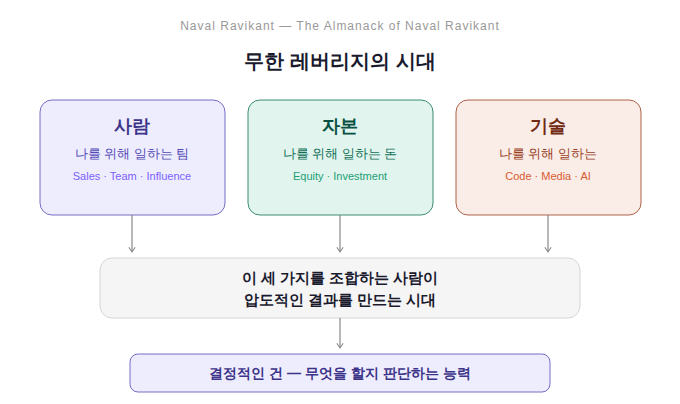
Task: Click the header text 'Naval Ravikant — The Almanack of Naval Ravikant'
Action: coord(340,26)
